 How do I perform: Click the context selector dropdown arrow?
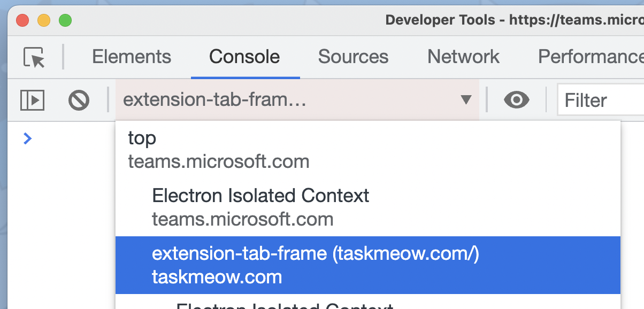(466, 100)
